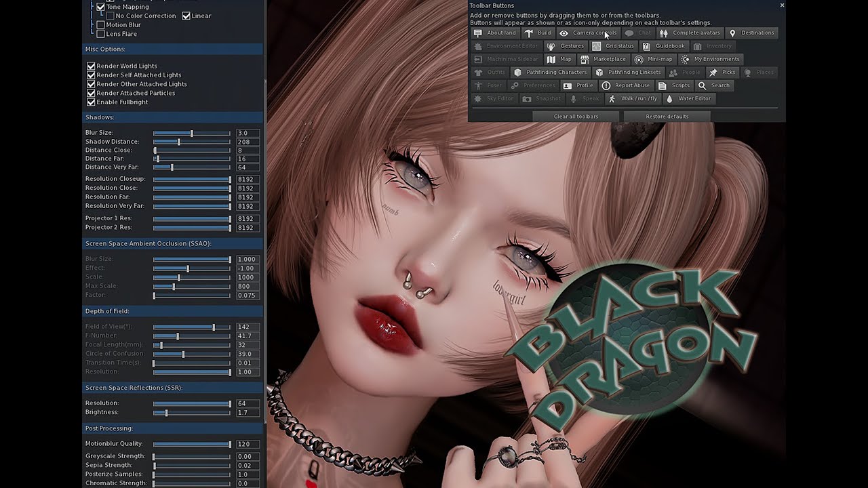Adjust the Shadow Distance slider
The image size is (868, 488).
tap(192, 142)
